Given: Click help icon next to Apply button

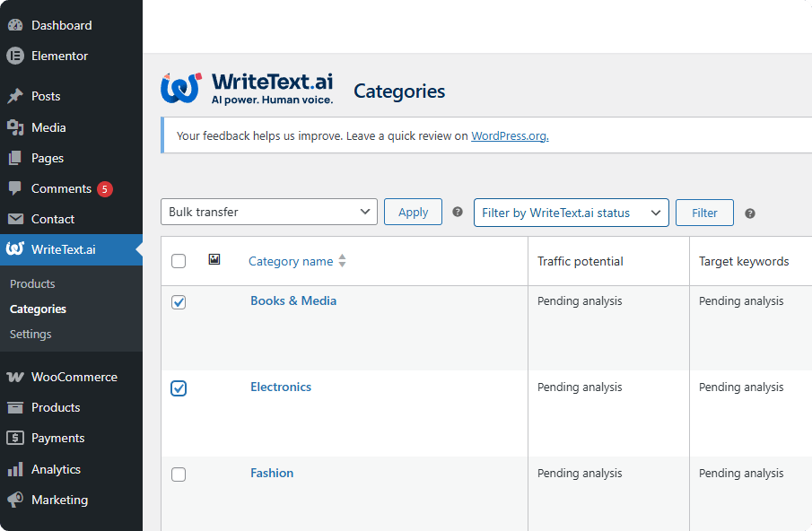Looking at the screenshot, I should 458,212.
